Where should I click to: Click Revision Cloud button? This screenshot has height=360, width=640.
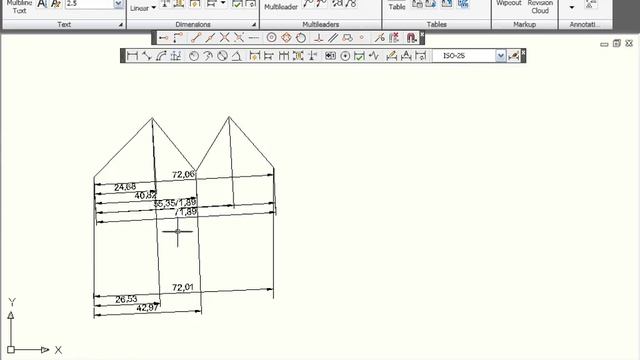(540, 7)
